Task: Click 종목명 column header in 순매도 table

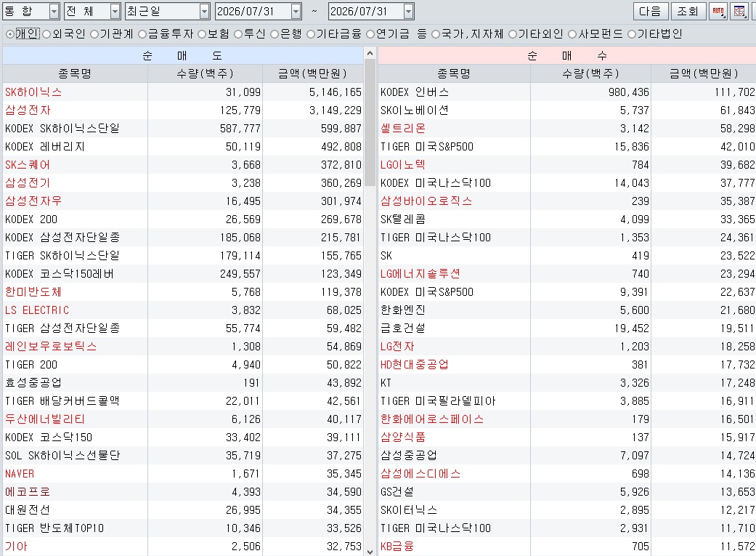Action: [75, 73]
